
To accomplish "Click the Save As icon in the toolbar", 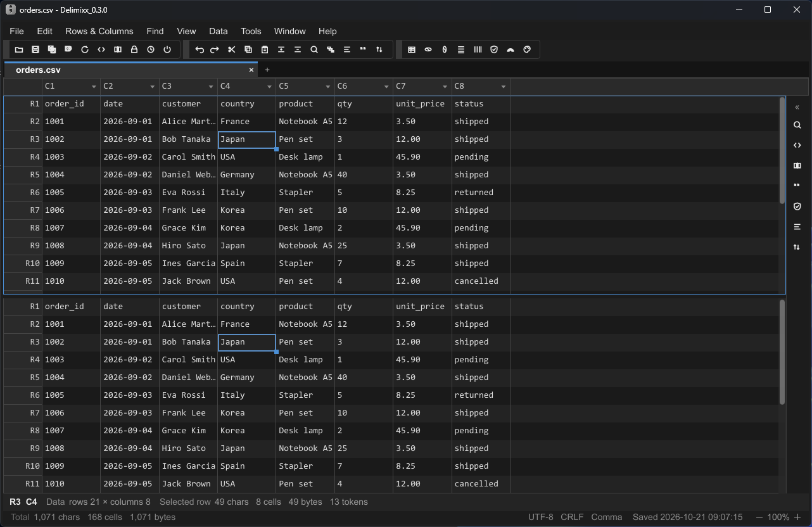I will [x=68, y=49].
